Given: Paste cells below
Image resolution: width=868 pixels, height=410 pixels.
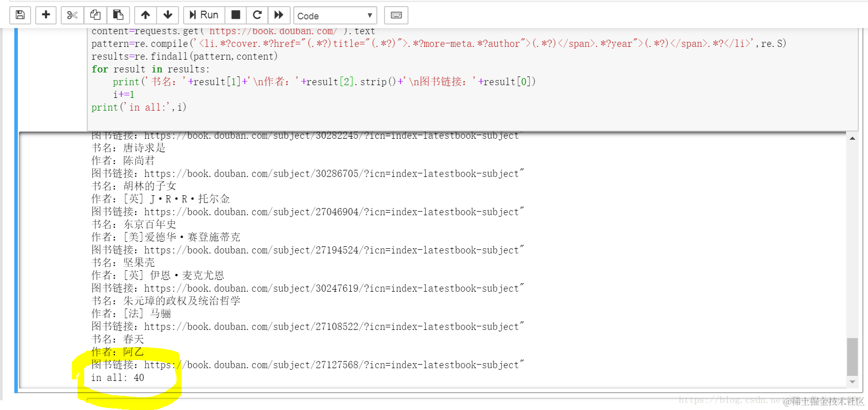Looking at the screenshot, I should pyautogui.click(x=118, y=15).
